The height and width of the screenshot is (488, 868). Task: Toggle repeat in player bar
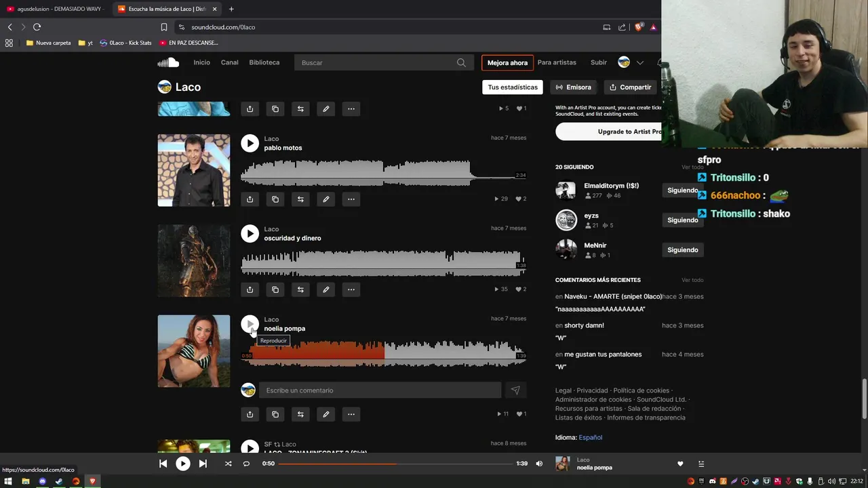click(x=246, y=464)
